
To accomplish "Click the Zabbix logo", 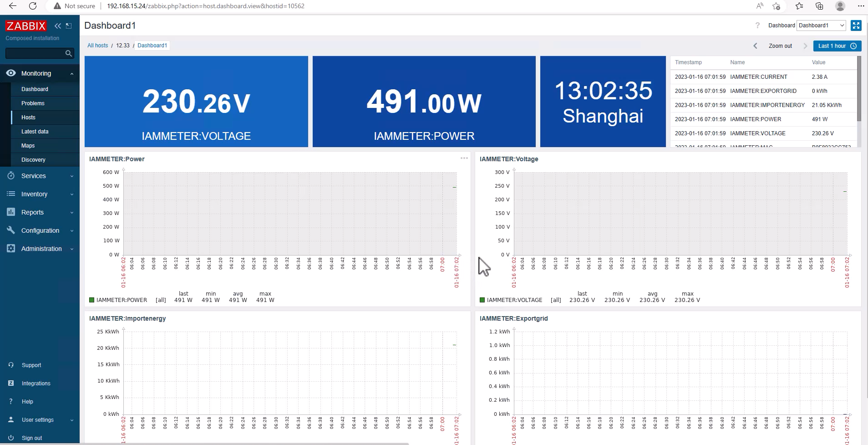I will pyautogui.click(x=26, y=26).
